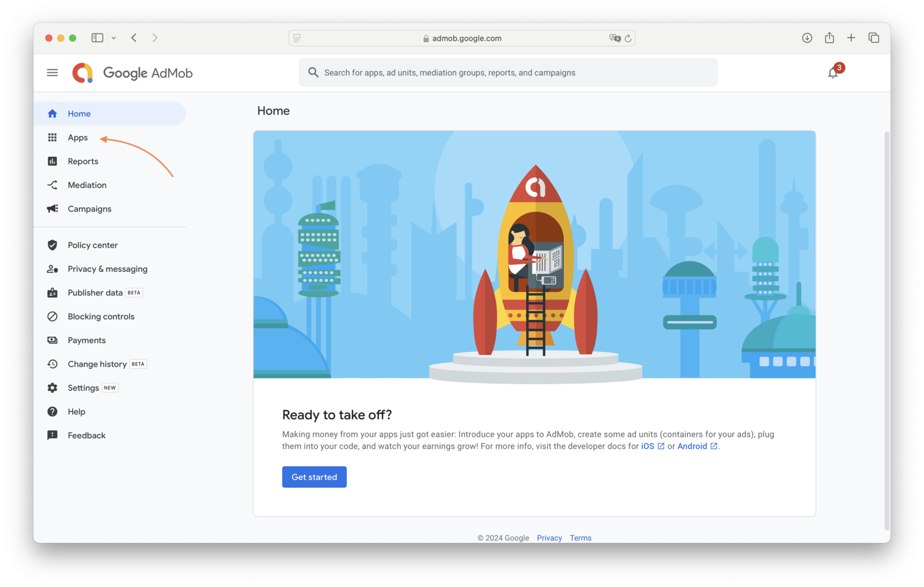924x587 pixels.
Task: Click the Privacy & messaging person icon
Action: click(x=52, y=269)
